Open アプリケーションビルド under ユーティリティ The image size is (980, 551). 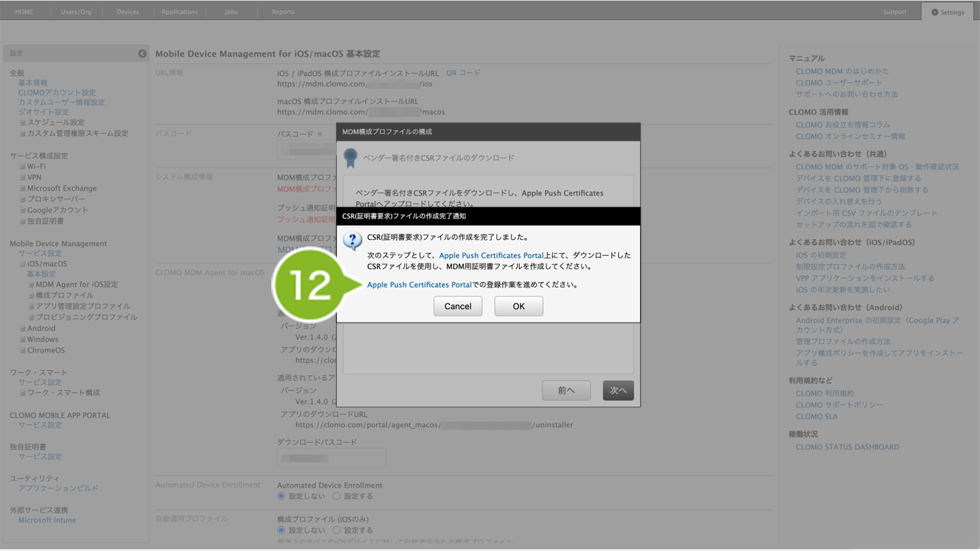[x=58, y=488]
